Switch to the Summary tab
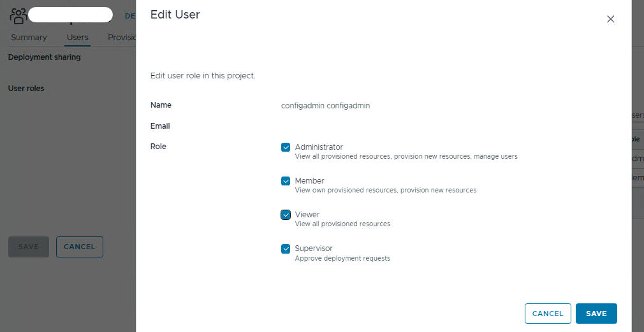Viewport: 644px width, 332px height. click(x=29, y=38)
